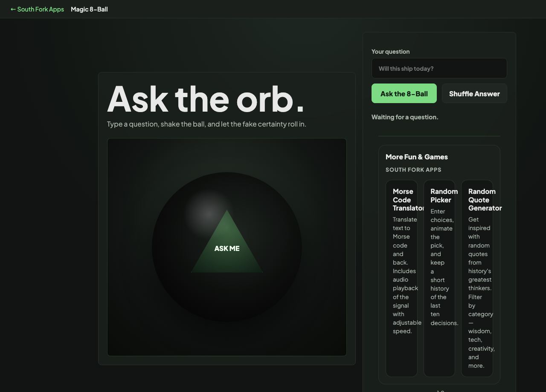Screen dimensions: 546x392
Task: Click the Magic 8-Ball page title
Action: pos(89,9)
